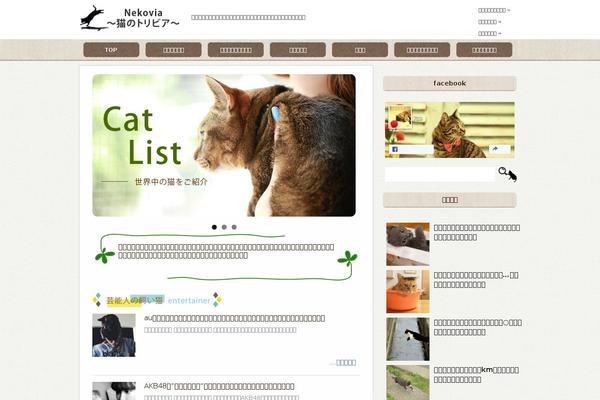Screen dimensions: 600x400
Task: Open the Facebook page profile picture thumbnail
Action: (x=400, y=117)
